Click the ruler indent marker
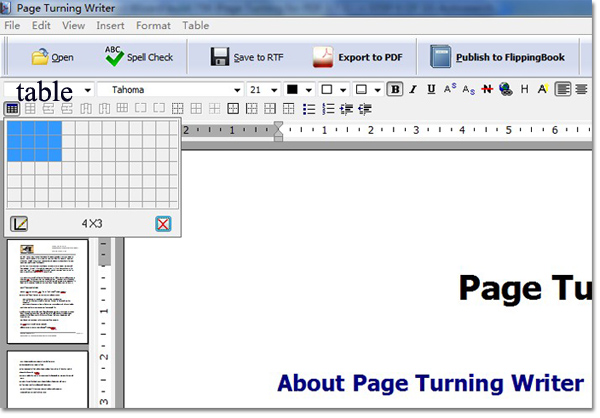The image size is (600, 418). tap(279, 131)
